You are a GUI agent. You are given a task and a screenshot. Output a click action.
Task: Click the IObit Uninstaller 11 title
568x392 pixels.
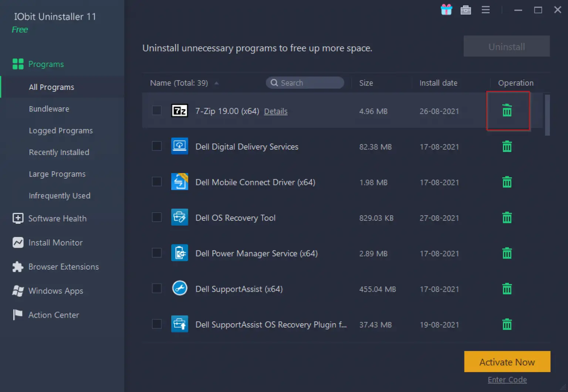[x=55, y=17]
